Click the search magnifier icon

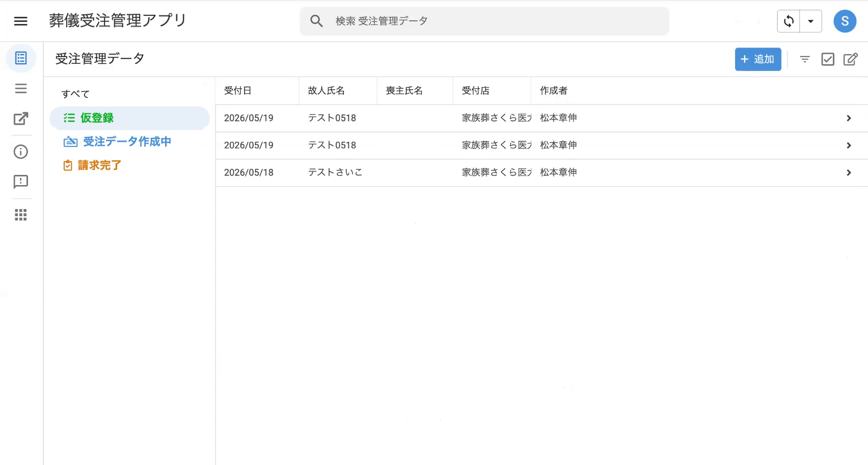(316, 21)
